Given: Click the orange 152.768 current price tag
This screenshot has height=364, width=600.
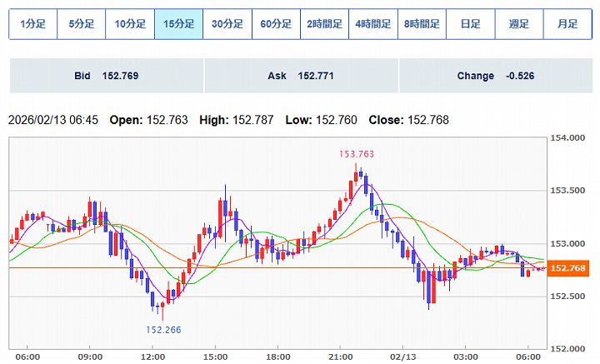Looking at the screenshot, I should point(570,268).
